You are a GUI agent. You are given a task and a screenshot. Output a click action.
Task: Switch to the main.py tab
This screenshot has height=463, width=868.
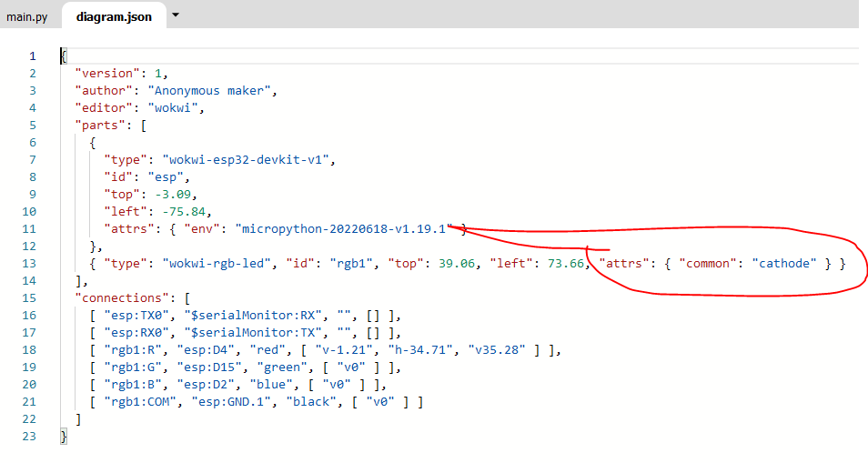[26, 16]
